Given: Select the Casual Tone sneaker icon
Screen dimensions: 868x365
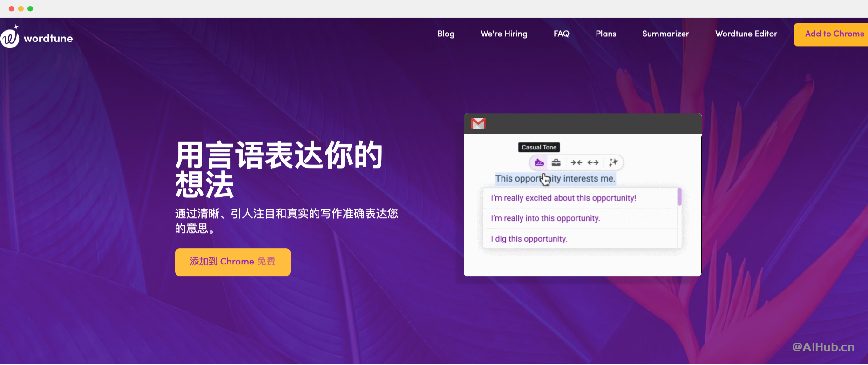Looking at the screenshot, I should tap(539, 162).
